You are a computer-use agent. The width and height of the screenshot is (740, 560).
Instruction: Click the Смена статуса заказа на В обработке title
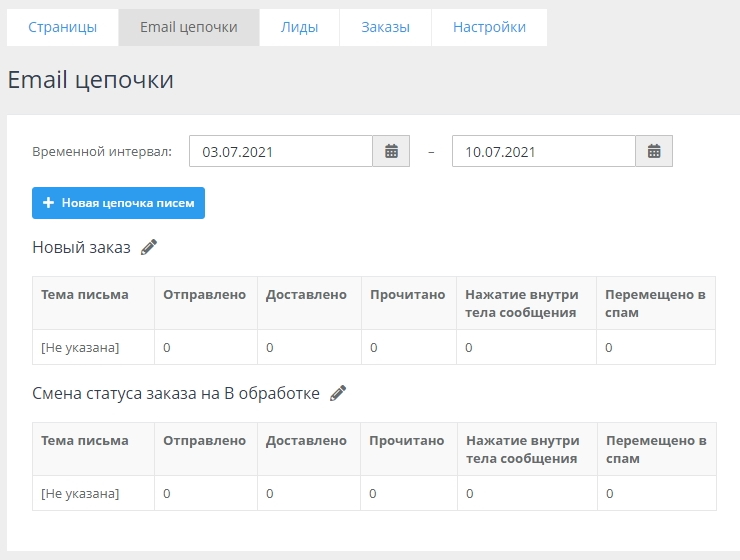[176, 393]
